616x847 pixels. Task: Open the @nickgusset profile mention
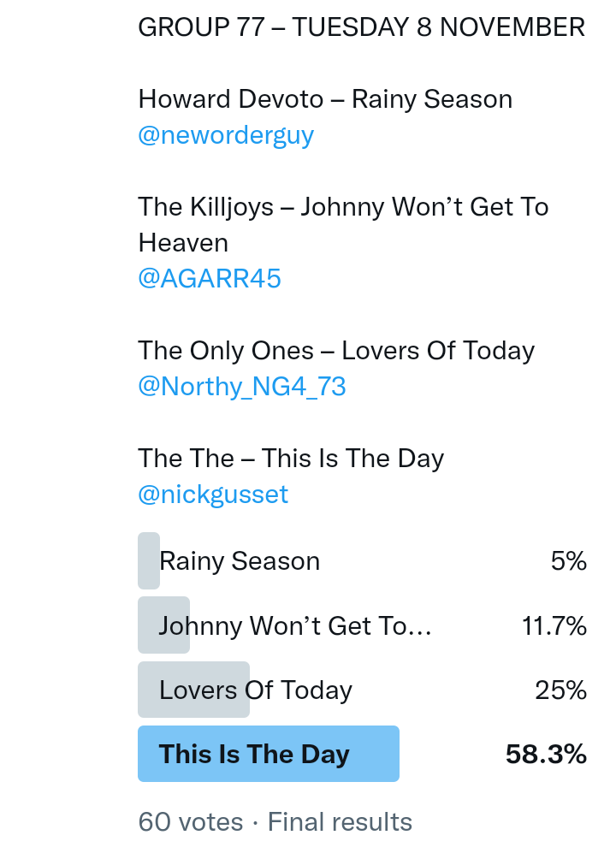[x=213, y=495]
